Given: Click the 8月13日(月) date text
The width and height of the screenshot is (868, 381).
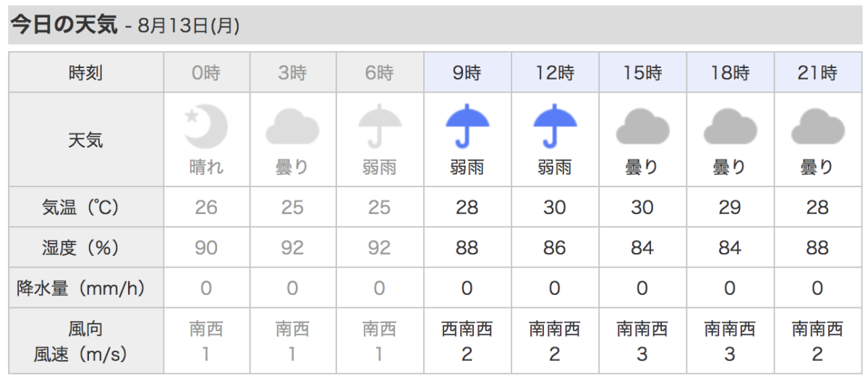Looking at the screenshot, I should pyautogui.click(x=188, y=26).
